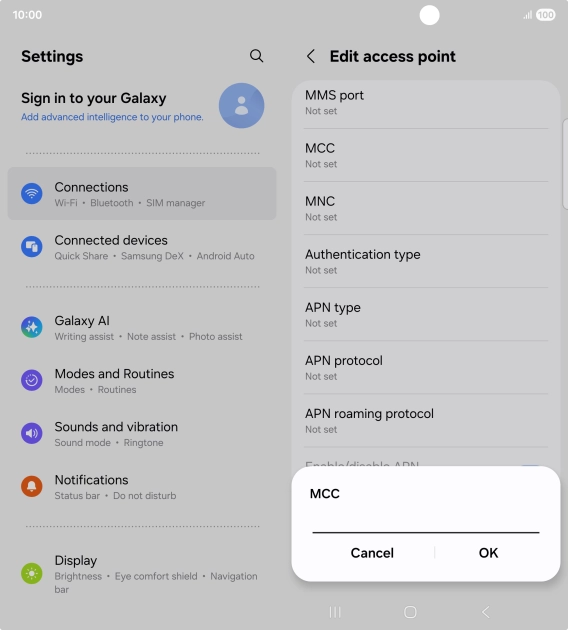The width and height of the screenshot is (568, 630).
Task: Tap the Notifications bell icon
Action: 32,486
